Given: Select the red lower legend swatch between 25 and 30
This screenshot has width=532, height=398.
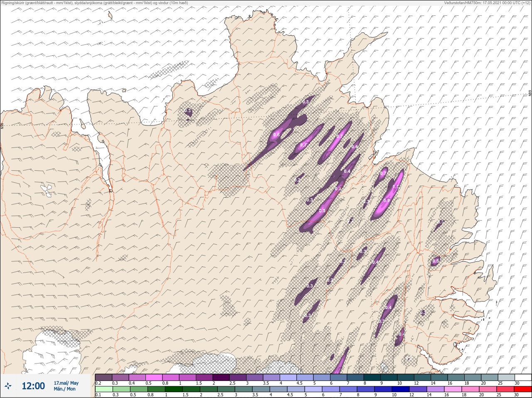Looking at the screenshot, I should (505, 390).
